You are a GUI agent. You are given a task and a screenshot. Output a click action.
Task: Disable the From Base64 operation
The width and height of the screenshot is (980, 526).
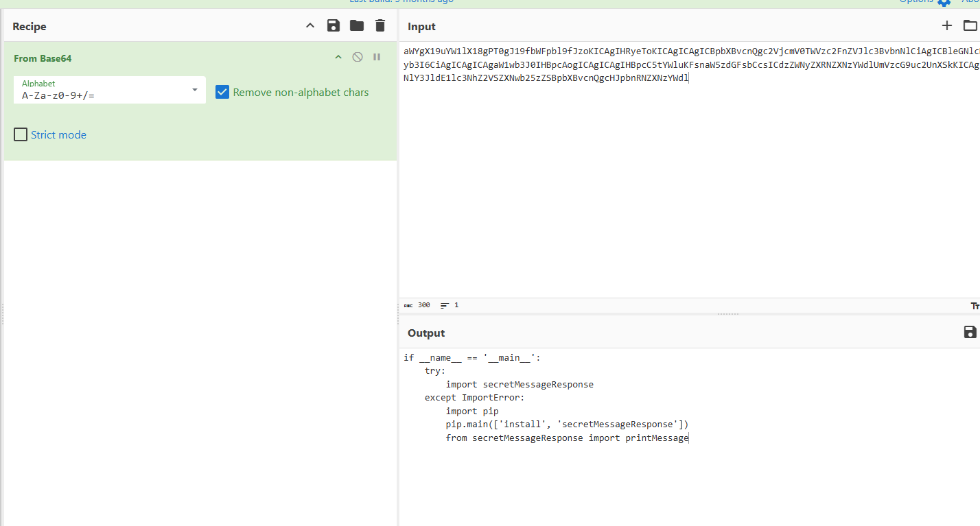tap(358, 58)
